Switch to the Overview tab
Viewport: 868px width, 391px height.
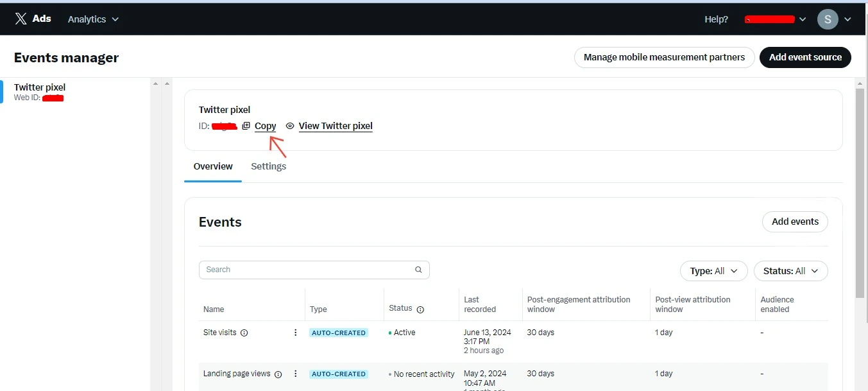click(213, 166)
